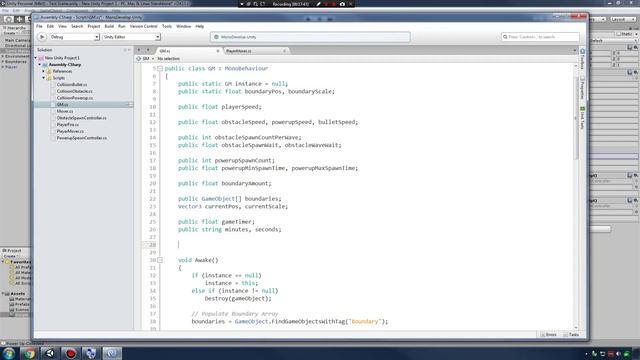Open the Build menu
640x360 pixels.
click(x=109, y=26)
